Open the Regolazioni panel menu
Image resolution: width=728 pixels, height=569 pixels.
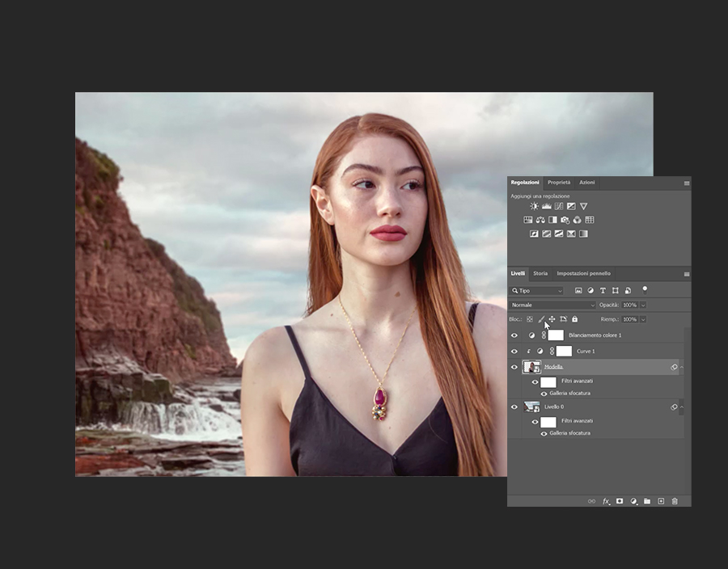[x=687, y=183]
